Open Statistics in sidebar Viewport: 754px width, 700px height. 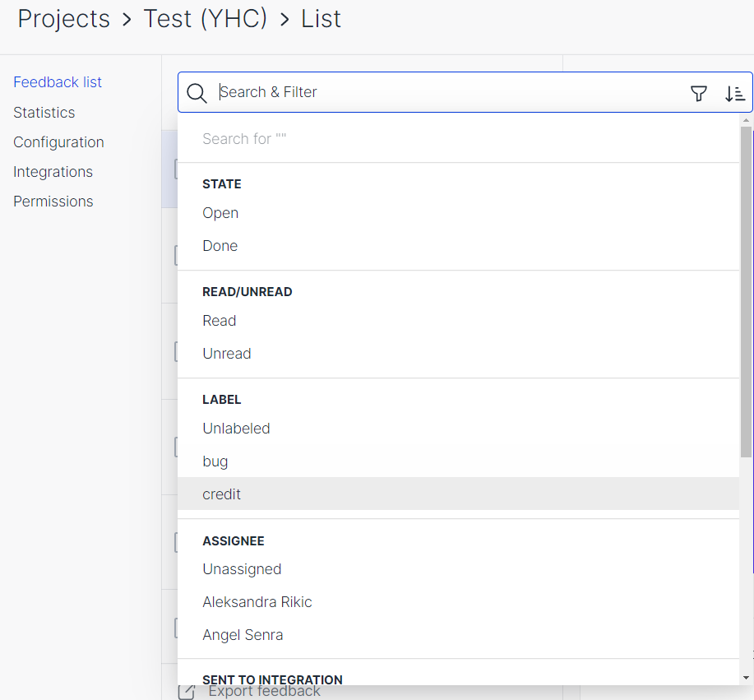[x=44, y=113]
